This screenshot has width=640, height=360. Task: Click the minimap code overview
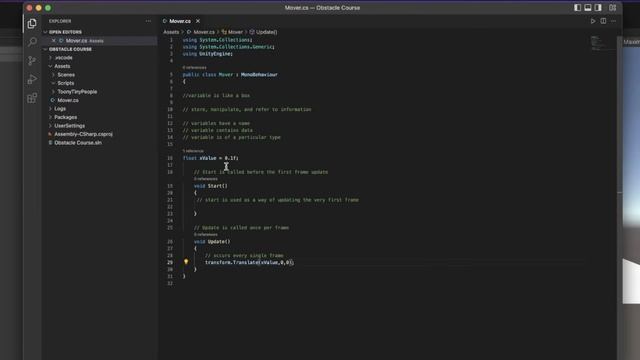point(602,43)
